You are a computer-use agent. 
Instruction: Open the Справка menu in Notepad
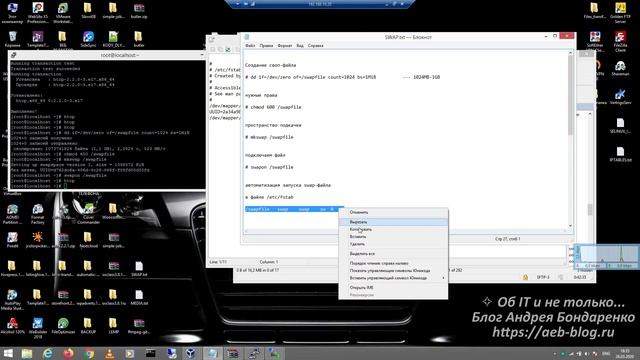316,46
